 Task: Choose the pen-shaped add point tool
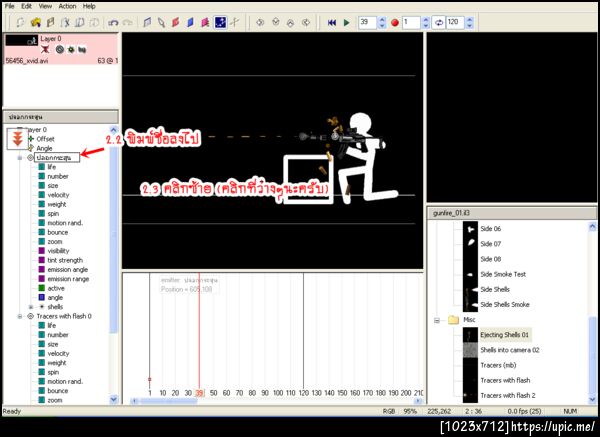(161, 23)
